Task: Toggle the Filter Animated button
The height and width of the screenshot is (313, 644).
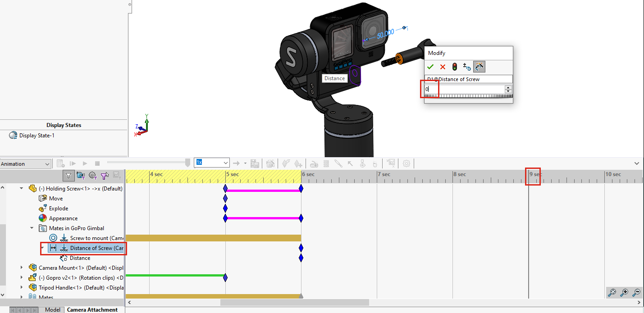Action: (80, 176)
